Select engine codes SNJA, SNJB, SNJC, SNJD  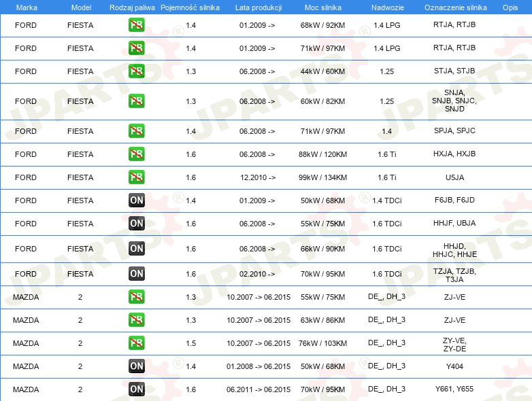pos(454,101)
